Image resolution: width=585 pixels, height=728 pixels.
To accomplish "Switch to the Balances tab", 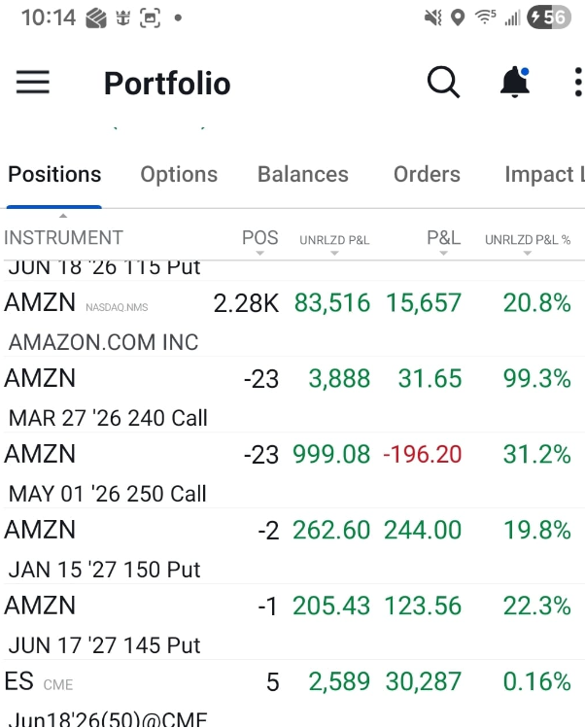I will (x=302, y=175).
